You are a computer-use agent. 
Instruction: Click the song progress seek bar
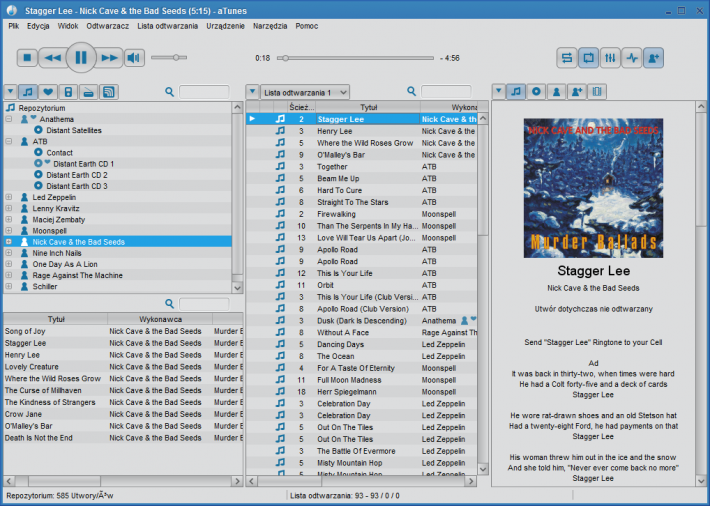[x=355, y=58]
